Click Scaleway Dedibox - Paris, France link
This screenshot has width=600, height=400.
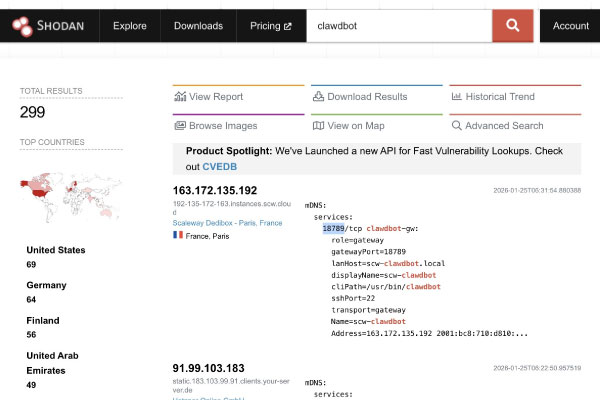[227, 223]
